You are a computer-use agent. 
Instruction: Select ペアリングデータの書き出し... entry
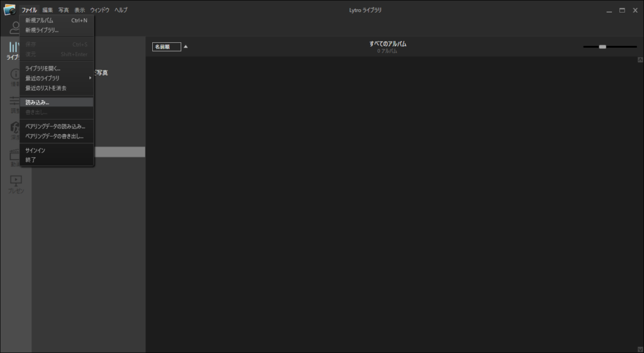pyautogui.click(x=57, y=136)
